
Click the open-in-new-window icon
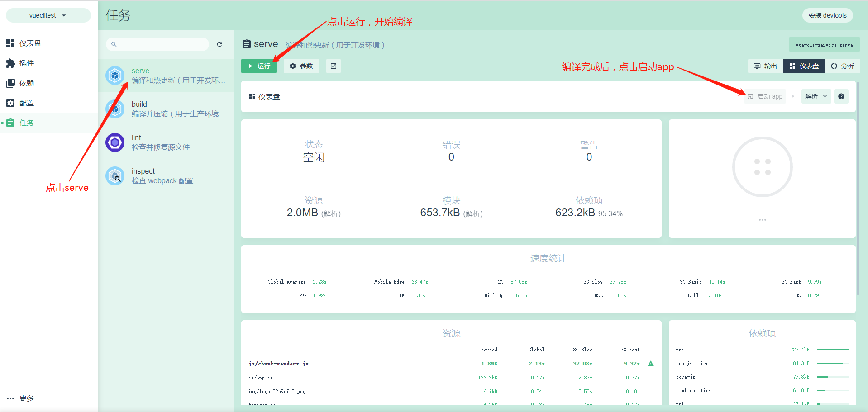(334, 66)
